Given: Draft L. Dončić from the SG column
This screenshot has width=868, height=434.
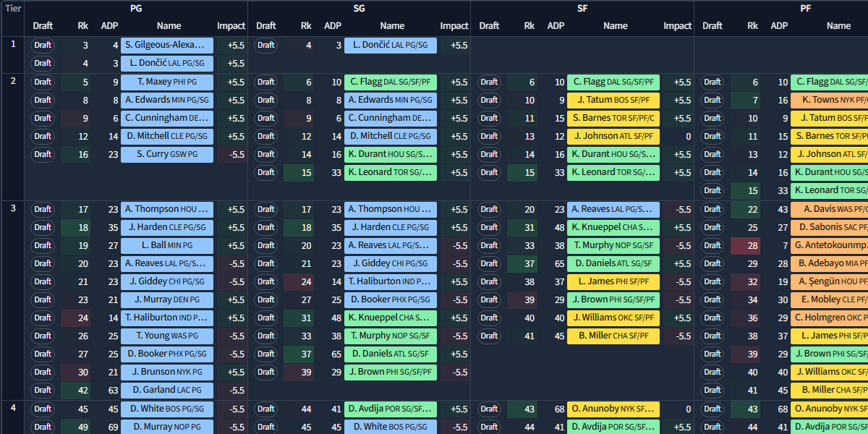Looking at the screenshot, I should [265, 46].
